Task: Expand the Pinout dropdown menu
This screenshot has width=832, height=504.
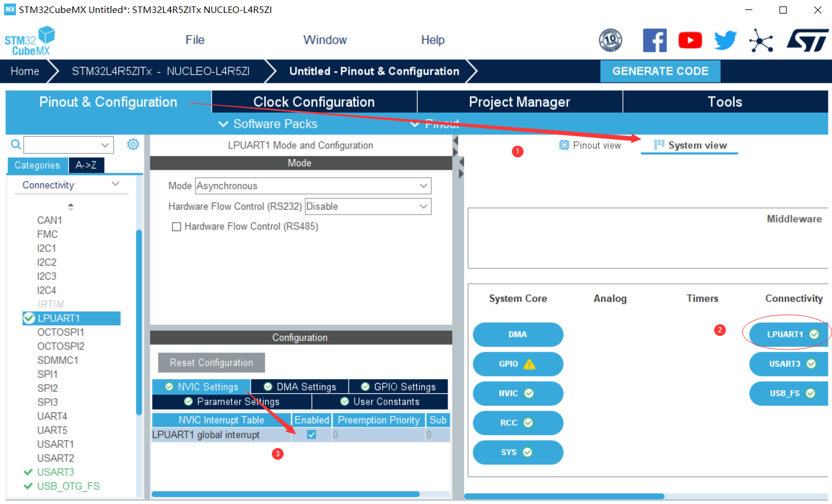Action: pos(435,124)
